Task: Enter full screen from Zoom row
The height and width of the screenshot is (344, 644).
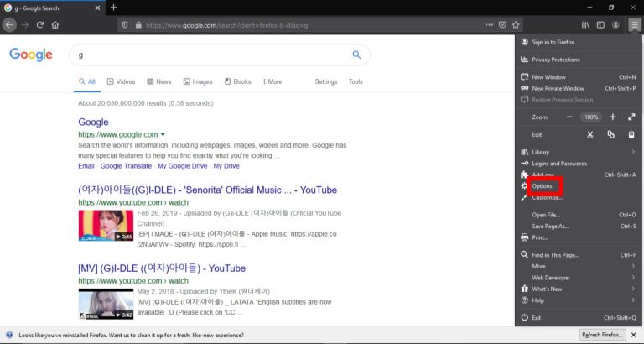Action: click(631, 117)
